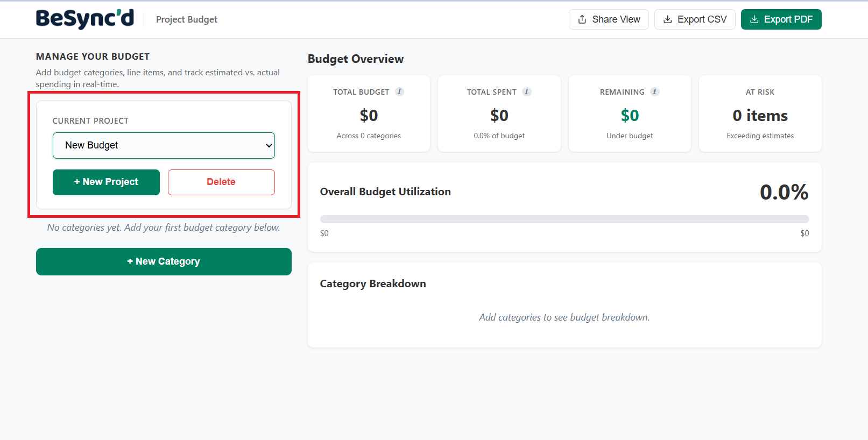Click the Export PDF button
Viewport: 868px width, 440px height.
click(x=781, y=19)
